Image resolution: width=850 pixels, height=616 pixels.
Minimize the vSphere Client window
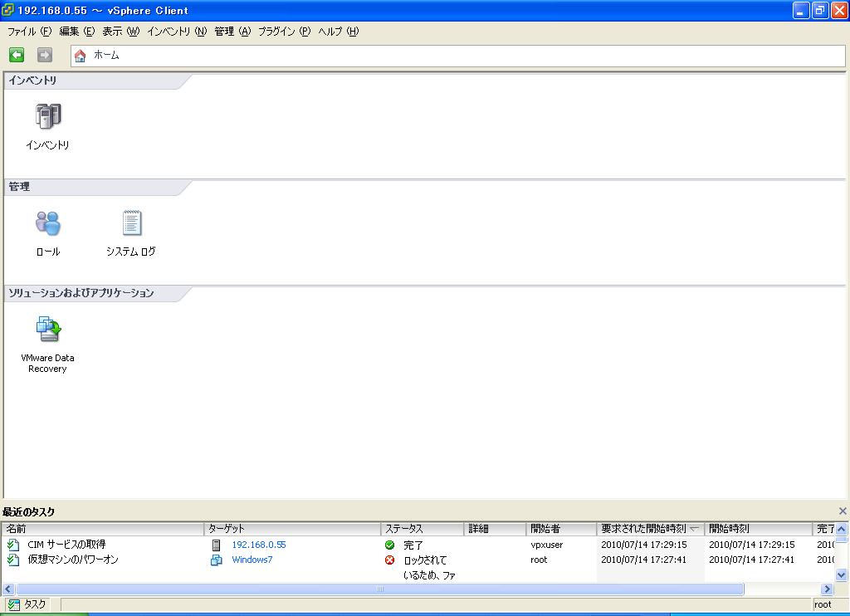[801, 10]
